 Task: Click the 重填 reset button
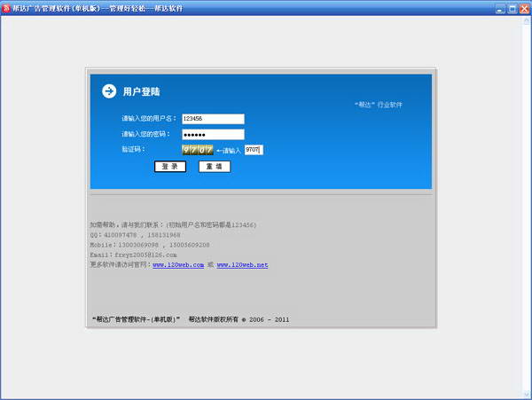click(x=215, y=167)
